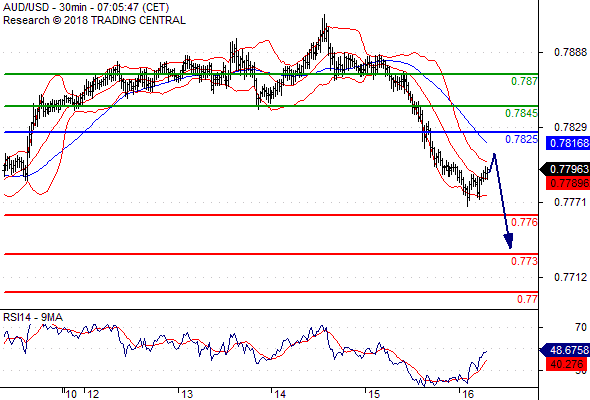Click the 0.7712 axis value
Viewport: 590px width, 400px height.
[x=570, y=277]
